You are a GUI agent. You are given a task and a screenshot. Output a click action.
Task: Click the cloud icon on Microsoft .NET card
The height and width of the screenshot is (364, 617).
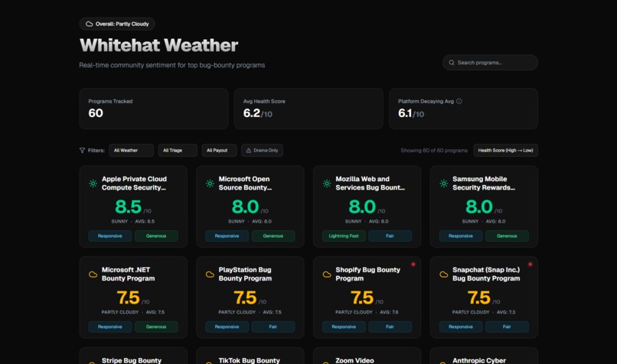click(x=93, y=275)
